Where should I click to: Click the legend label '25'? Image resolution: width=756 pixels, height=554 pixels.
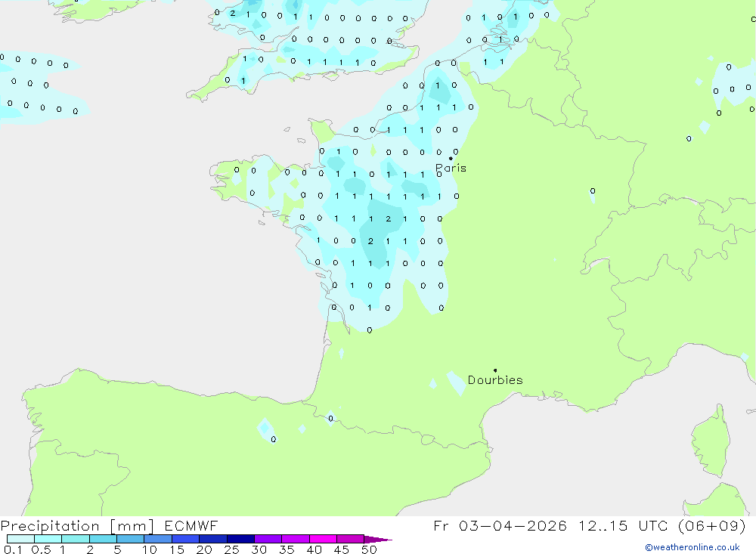[231, 549]
